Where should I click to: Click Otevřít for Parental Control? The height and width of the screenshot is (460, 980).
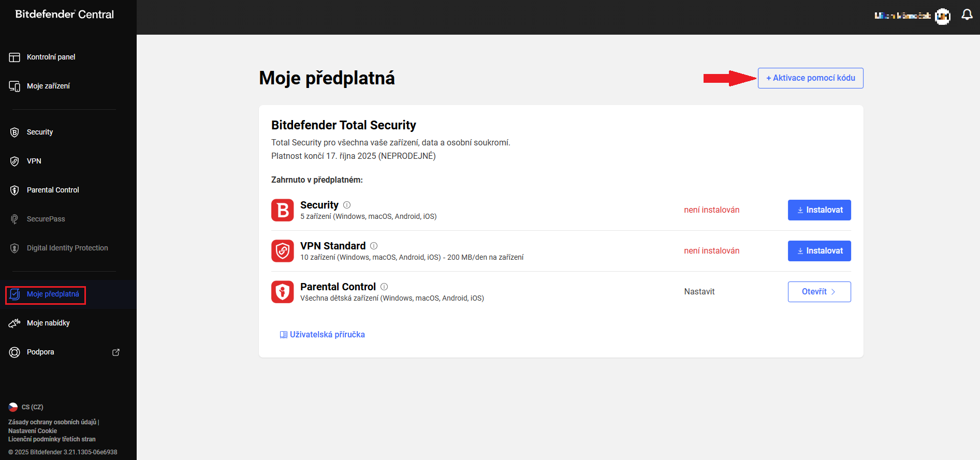[x=820, y=292]
